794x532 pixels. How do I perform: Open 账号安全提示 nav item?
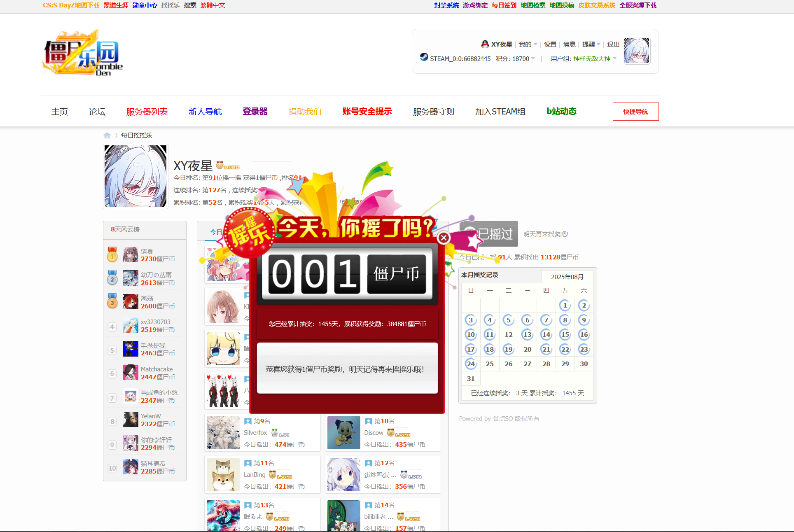tap(367, 112)
